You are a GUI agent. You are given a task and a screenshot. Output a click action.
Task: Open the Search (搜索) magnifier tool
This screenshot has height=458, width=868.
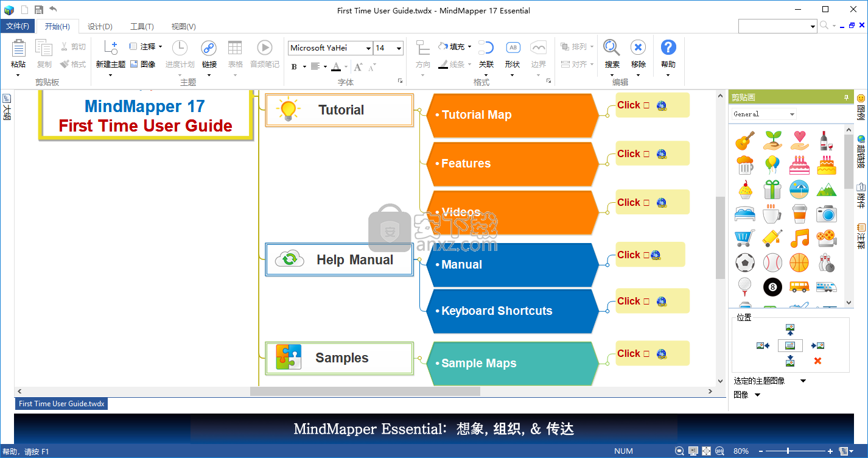tap(612, 48)
